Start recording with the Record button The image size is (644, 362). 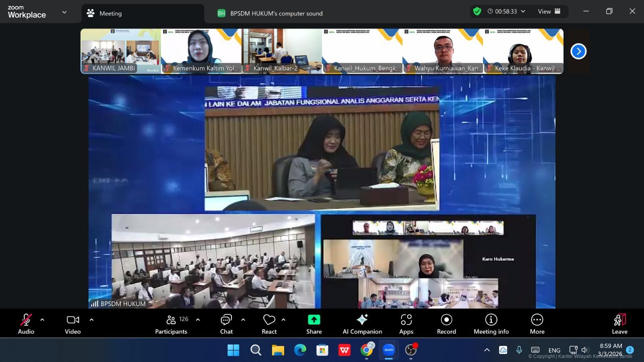(x=446, y=324)
